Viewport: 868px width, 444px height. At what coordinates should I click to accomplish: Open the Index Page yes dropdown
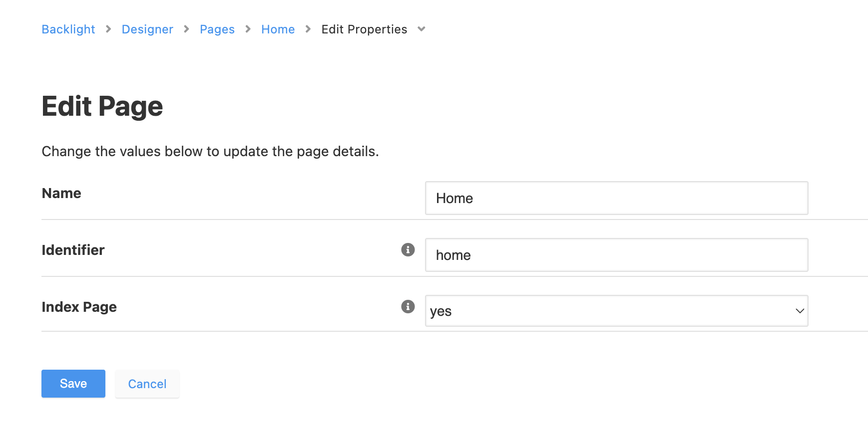616,311
